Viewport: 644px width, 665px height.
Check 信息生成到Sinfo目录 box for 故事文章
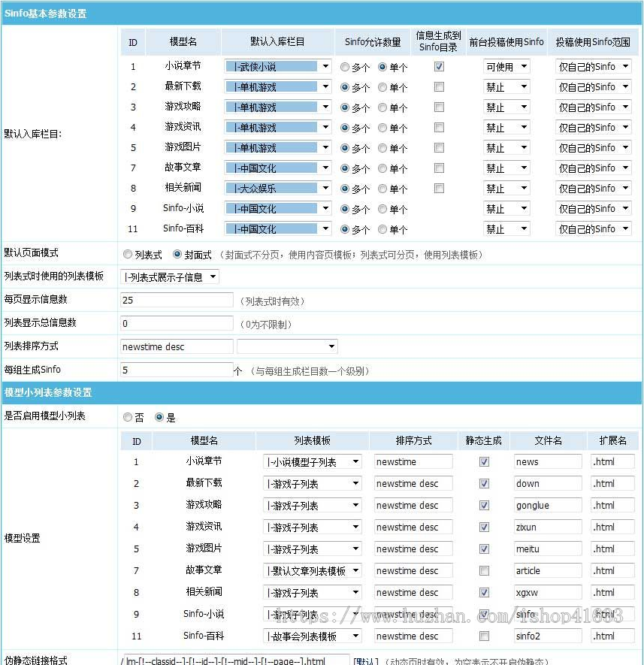click(x=439, y=168)
